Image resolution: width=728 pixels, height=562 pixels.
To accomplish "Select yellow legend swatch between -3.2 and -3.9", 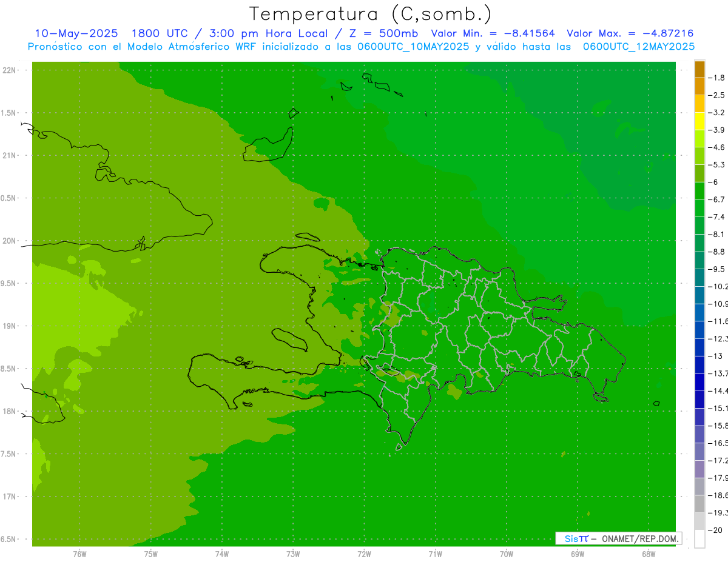I will (x=699, y=121).
